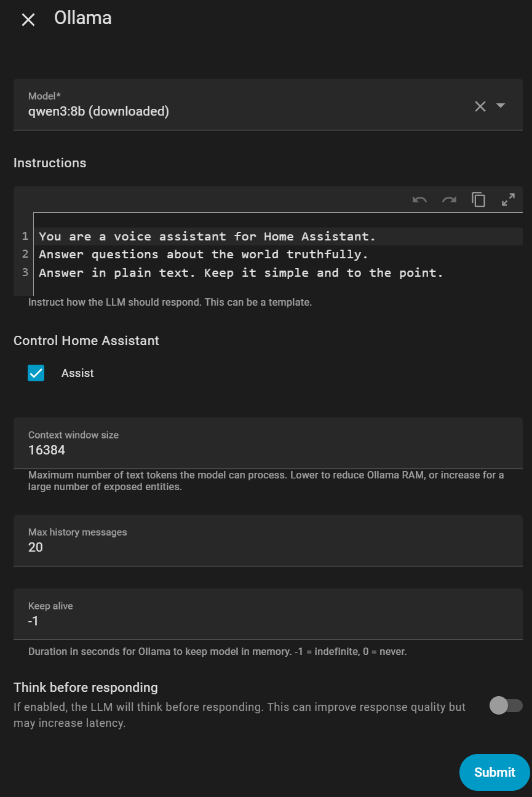Expand the instructions editor to fullscreen
Image resolution: width=532 pixels, height=797 pixels.
tap(508, 200)
